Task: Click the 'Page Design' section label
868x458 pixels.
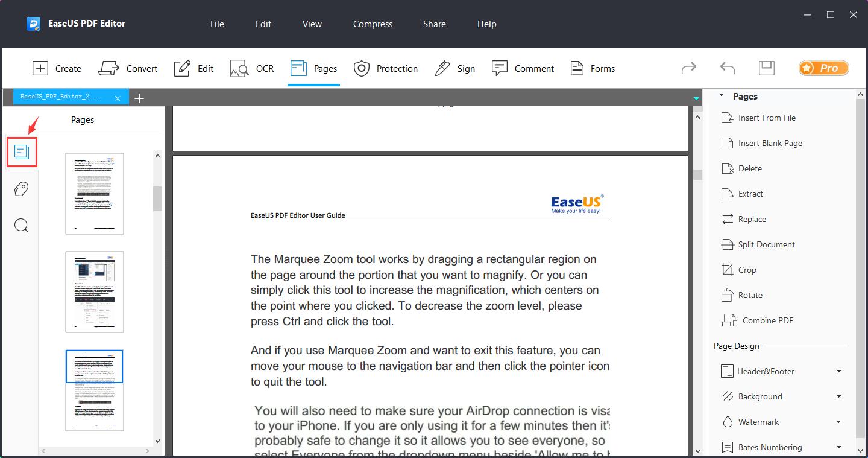Action: [737, 346]
